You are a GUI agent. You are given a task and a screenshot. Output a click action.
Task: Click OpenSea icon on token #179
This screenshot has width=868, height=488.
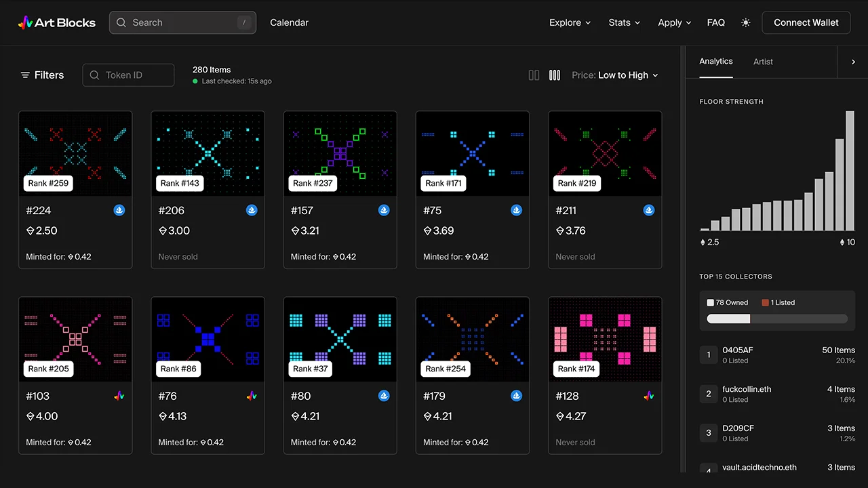[x=517, y=396]
